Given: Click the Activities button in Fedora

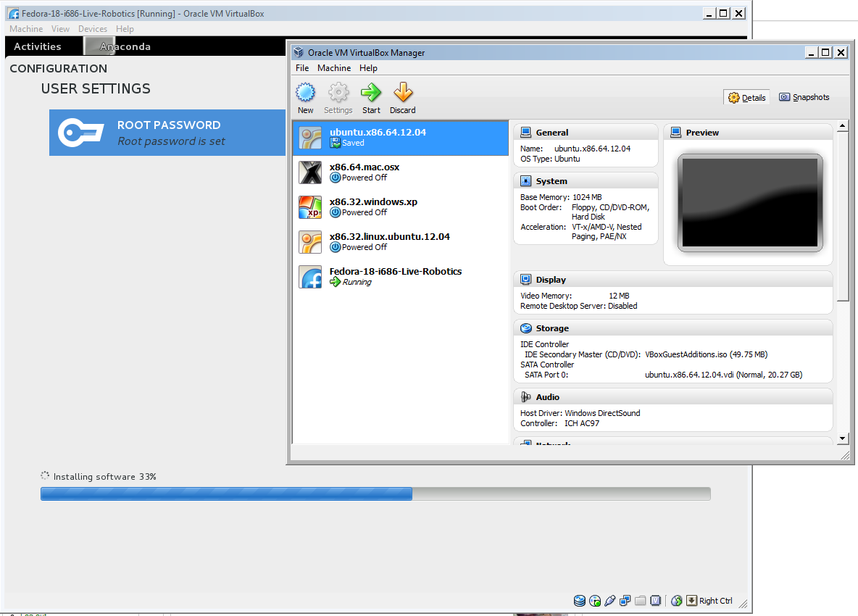Looking at the screenshot, I should [37, 46].
